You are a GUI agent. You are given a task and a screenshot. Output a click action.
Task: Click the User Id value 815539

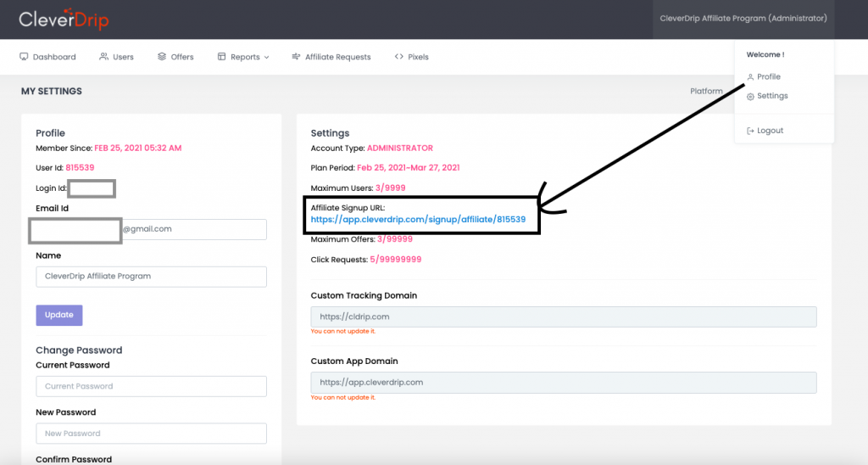[80, 167]
